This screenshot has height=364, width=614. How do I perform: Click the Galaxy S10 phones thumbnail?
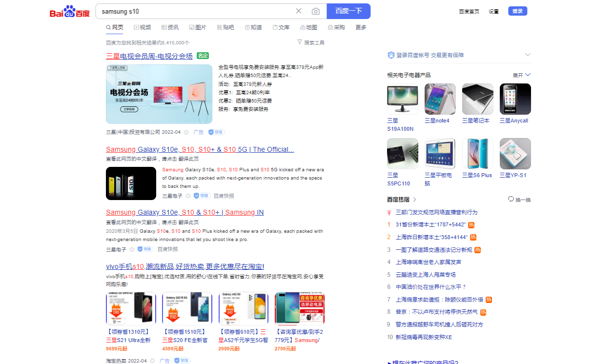pos(131,183)
